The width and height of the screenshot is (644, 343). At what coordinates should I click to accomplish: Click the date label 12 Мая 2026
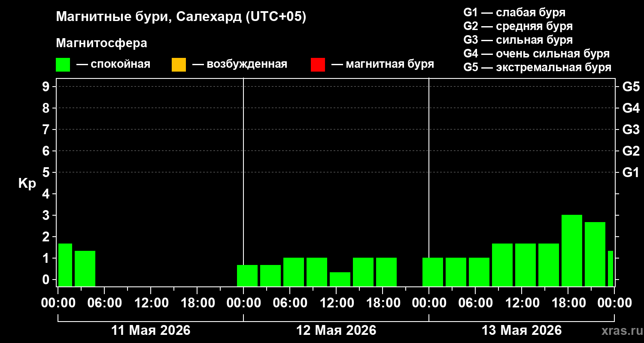point(336,331)
